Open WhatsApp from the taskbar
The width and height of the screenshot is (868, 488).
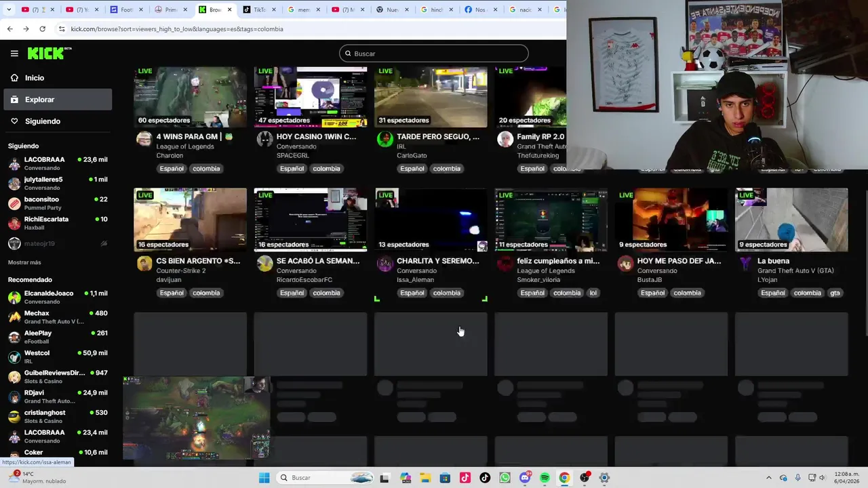coord(505,478)
